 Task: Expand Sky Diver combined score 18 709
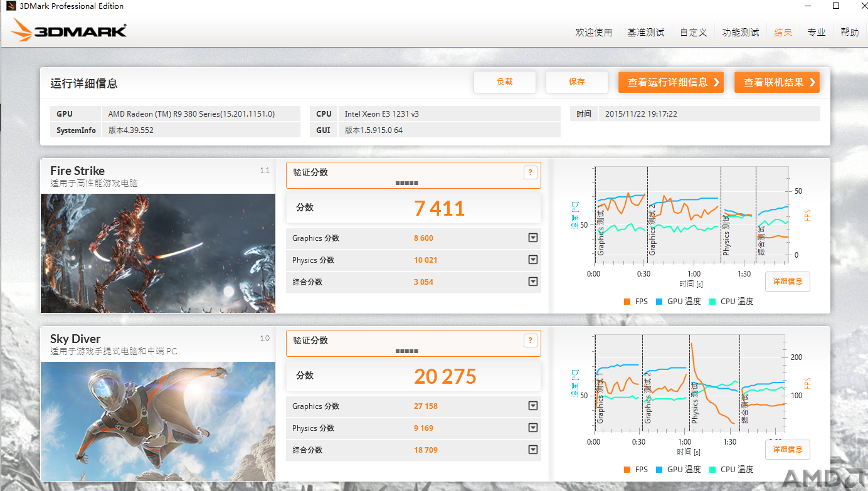pos(533,450)
